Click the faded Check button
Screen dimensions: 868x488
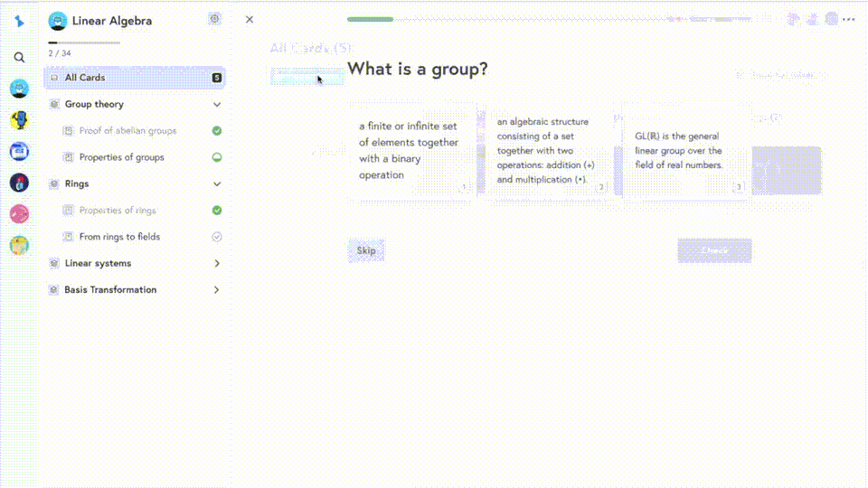point(714,250)
